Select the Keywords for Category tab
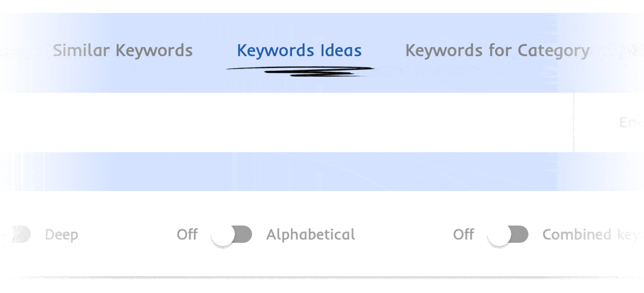 [497, 51]
